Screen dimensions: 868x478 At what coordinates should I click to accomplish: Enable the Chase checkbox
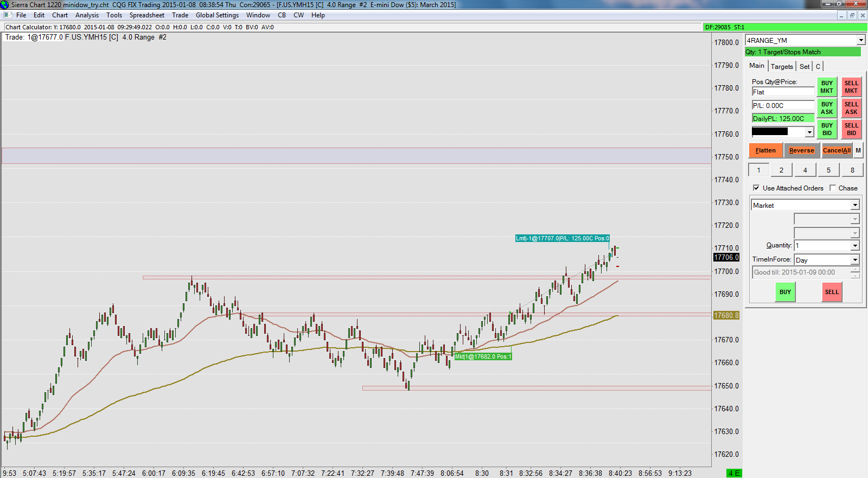[833, 188]
